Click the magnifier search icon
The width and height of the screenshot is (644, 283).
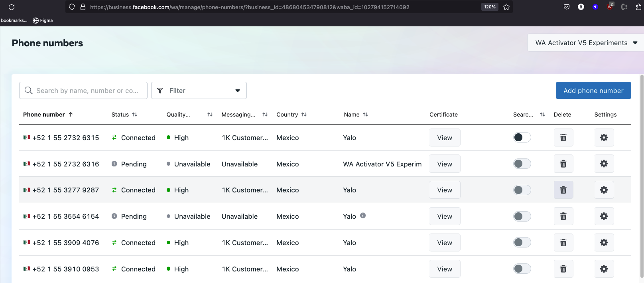point(29,91)
